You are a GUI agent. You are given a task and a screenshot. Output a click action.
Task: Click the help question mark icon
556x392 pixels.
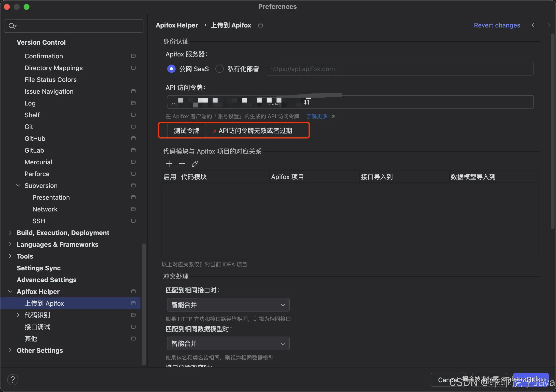tap(13, 379)
